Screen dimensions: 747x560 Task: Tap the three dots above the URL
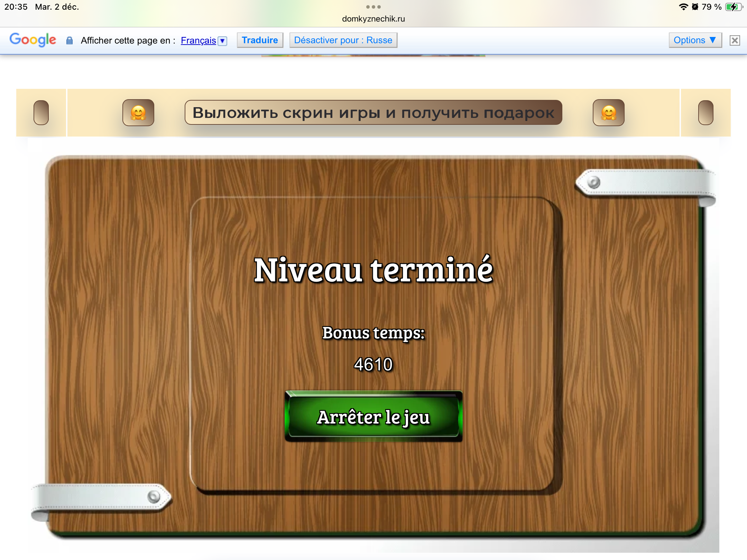pos(373,7)
